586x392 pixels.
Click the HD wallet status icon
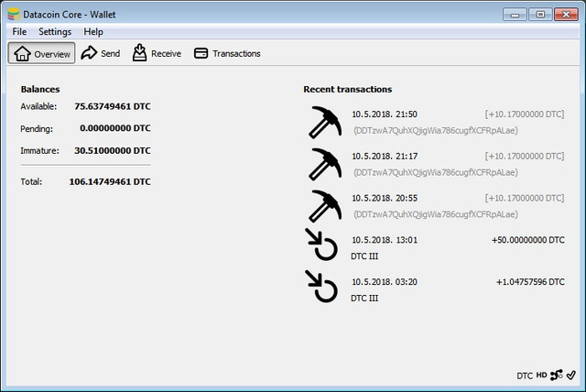541,375
